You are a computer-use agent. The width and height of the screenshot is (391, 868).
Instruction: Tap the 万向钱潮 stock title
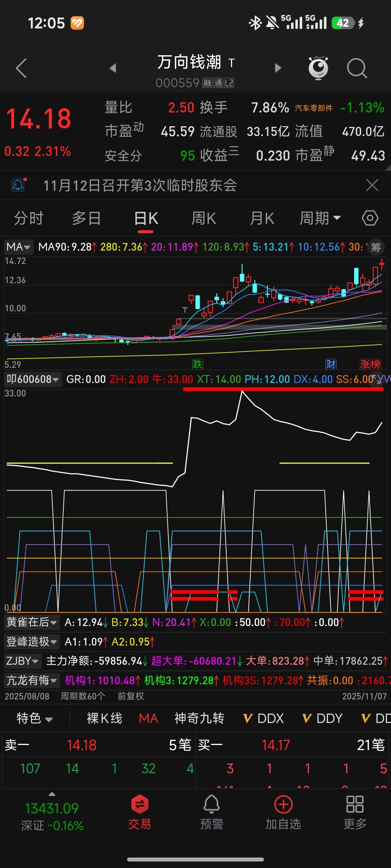click(189, 62)
